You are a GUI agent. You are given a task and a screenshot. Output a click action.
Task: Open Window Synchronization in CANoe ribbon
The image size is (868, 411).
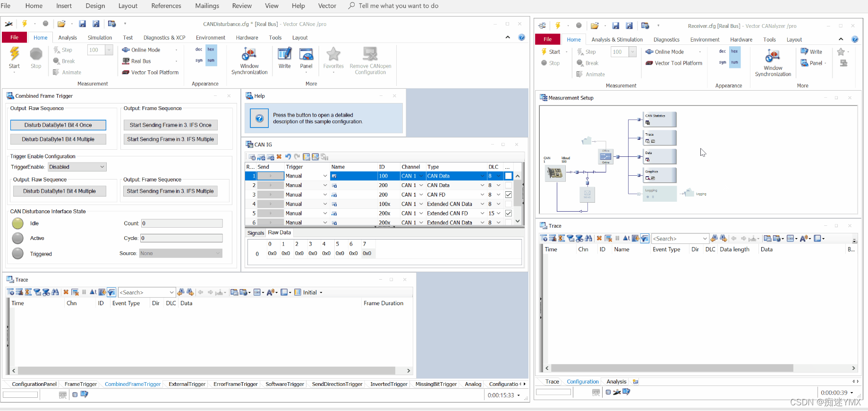click(249, 60)
